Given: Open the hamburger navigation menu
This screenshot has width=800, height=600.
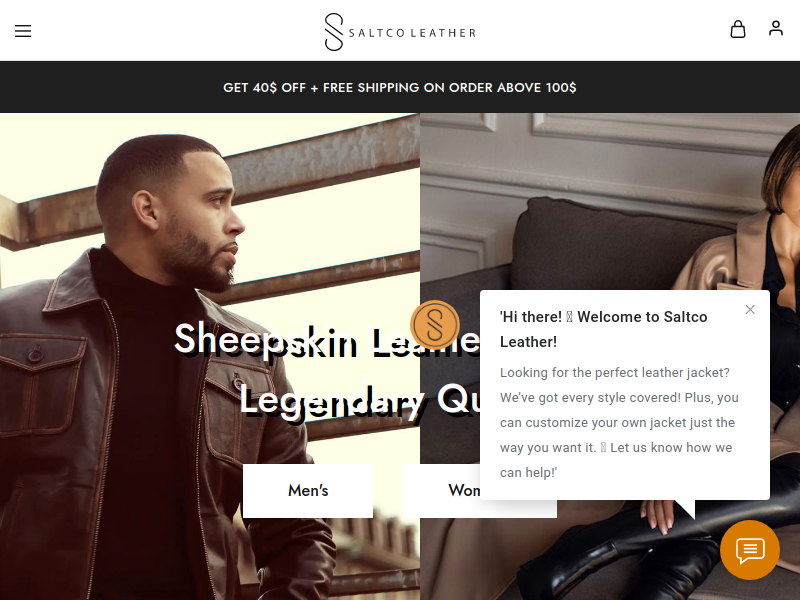Looking at the screenshot, I should coord(23,31).
